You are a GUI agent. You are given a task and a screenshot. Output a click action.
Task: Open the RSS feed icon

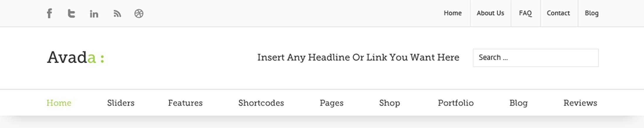point(117,14)
